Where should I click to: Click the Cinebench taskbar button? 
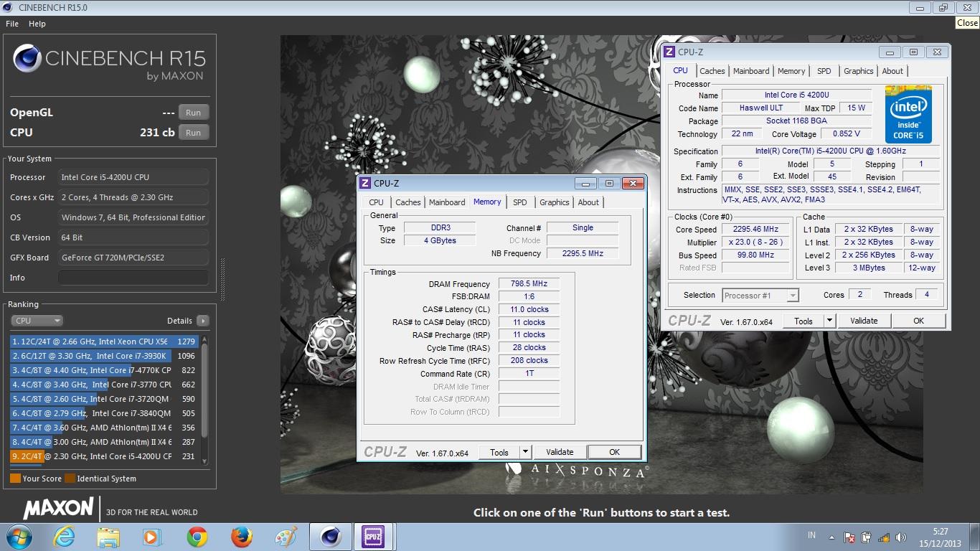(331, 537)
